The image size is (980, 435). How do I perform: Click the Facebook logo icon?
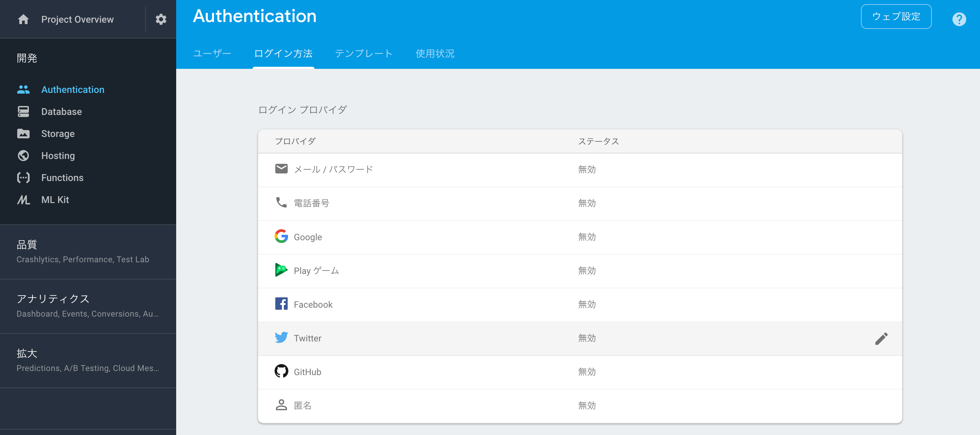(x=281, y=304)
